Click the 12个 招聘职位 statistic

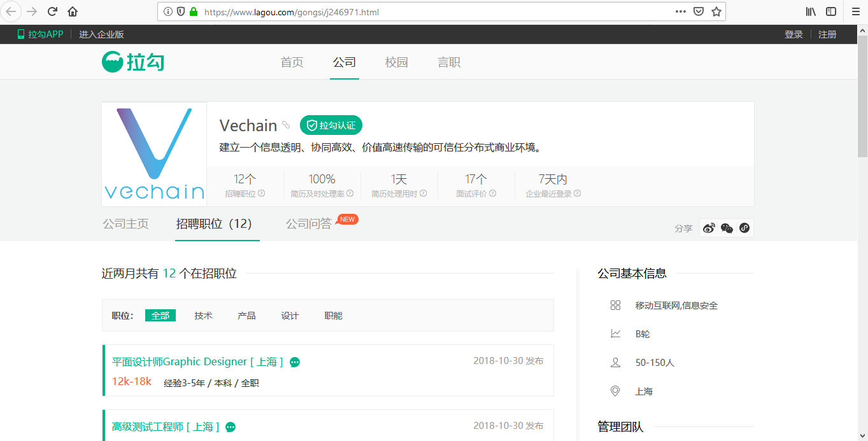pyautogui.click(x=245, y=185)
